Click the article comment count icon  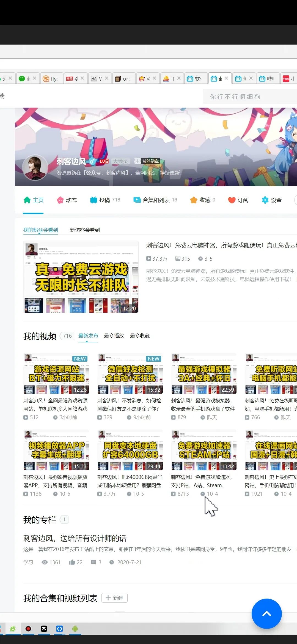(94, 562)
